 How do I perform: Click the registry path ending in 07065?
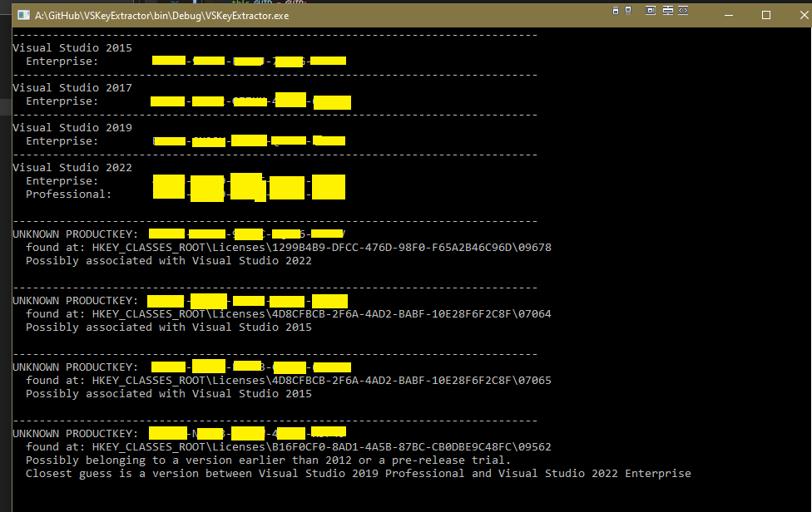pos(322,380)
